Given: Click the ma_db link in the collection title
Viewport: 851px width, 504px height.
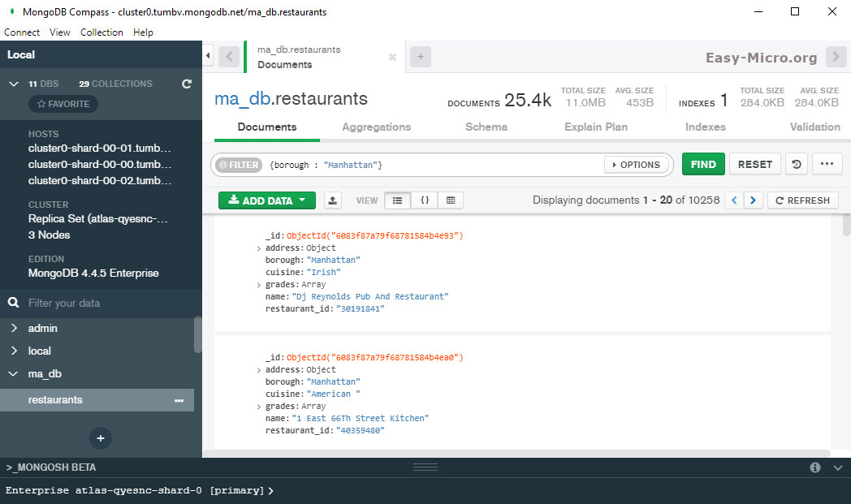Looking at the screenshot, I should pos(243,99).
